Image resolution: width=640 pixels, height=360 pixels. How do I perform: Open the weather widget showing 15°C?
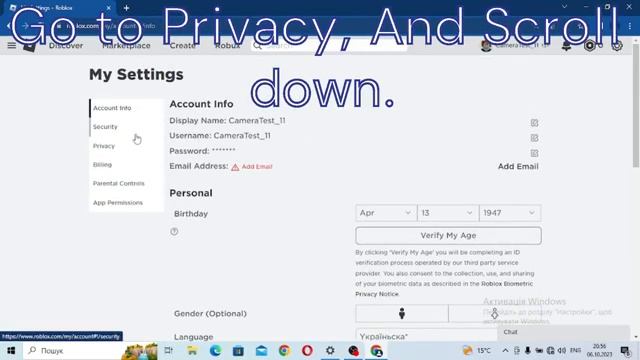click(476, 351)
